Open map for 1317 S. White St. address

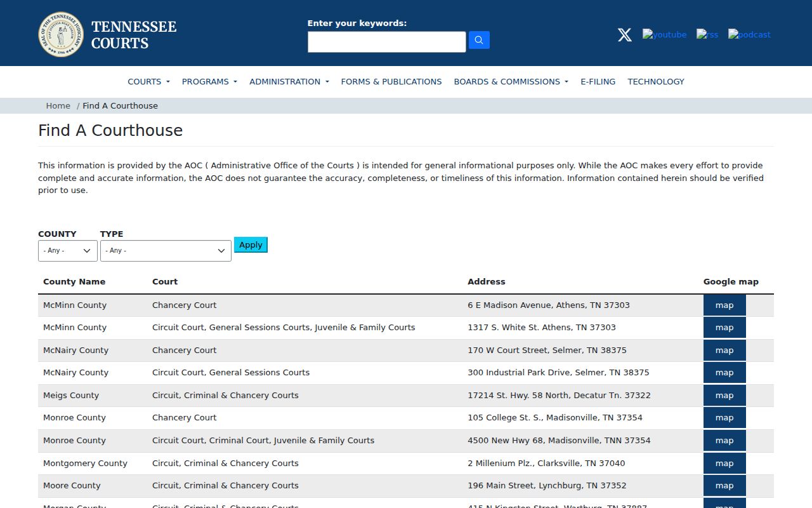point(724,328)
